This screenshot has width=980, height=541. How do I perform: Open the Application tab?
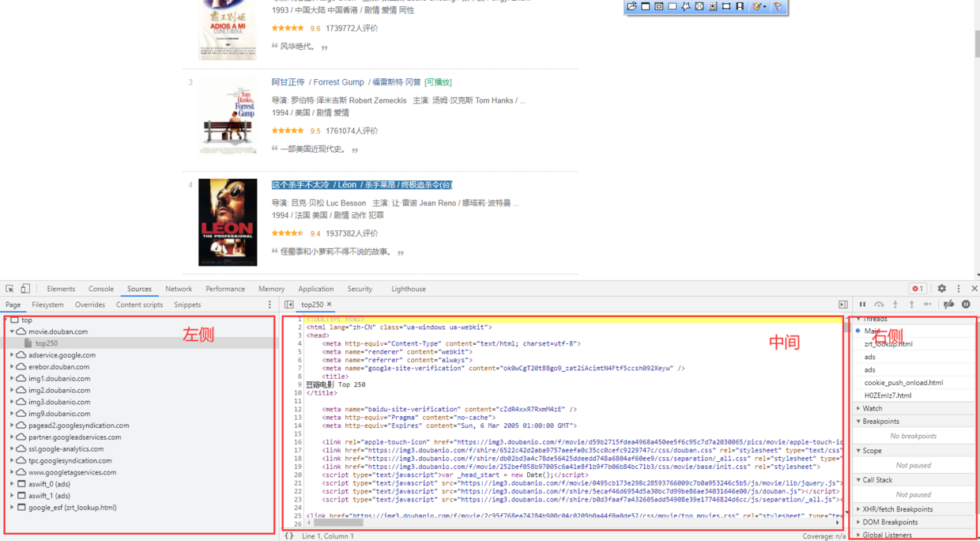point(316,289)
